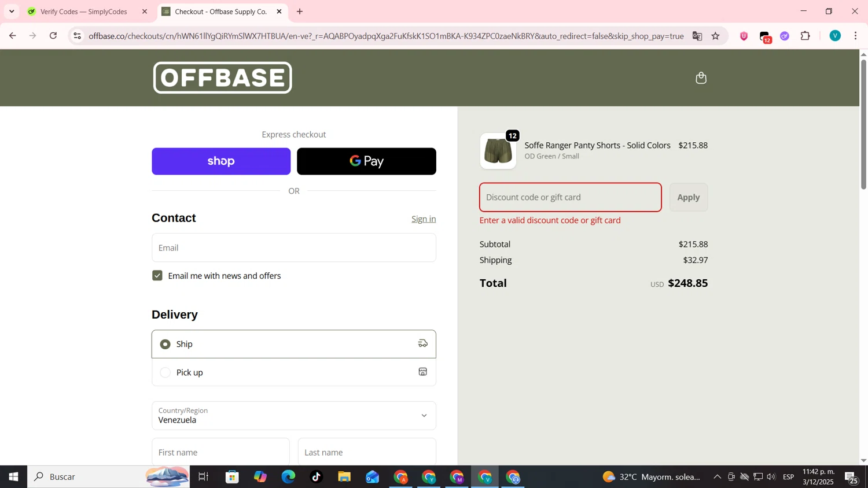Open TikTok from the taskbar
Screen dimensions: 868x488
[x=316, y=477]
